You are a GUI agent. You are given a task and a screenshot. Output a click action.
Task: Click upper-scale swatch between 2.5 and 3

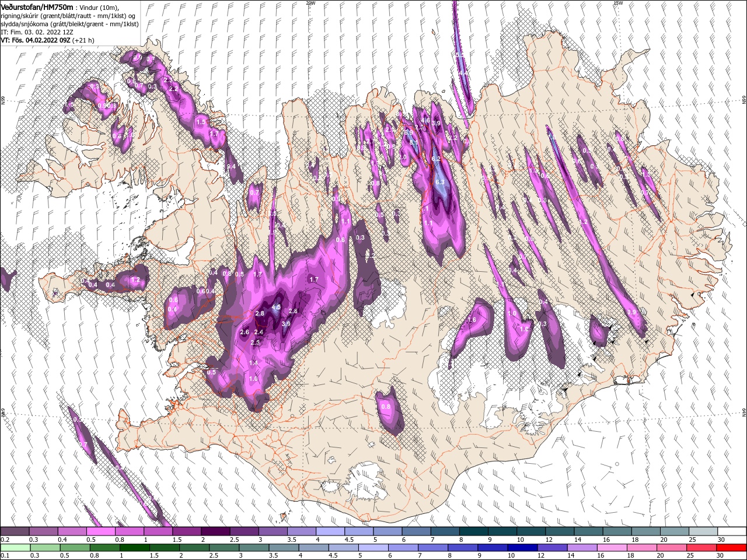[x=243, y=531]
